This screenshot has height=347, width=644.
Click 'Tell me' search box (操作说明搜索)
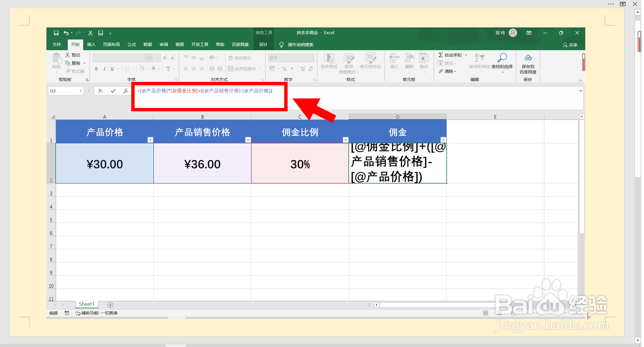click(x=297, y=45)
